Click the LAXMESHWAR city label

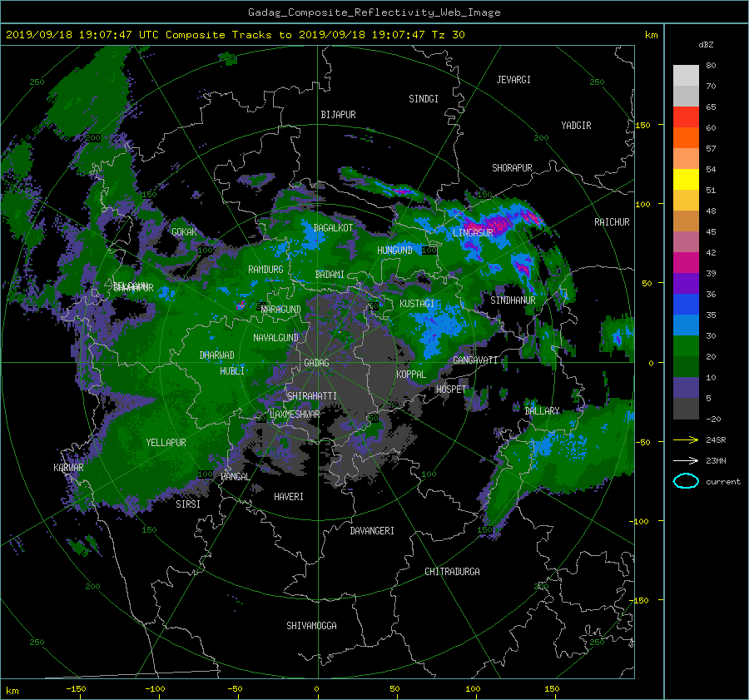295,415
